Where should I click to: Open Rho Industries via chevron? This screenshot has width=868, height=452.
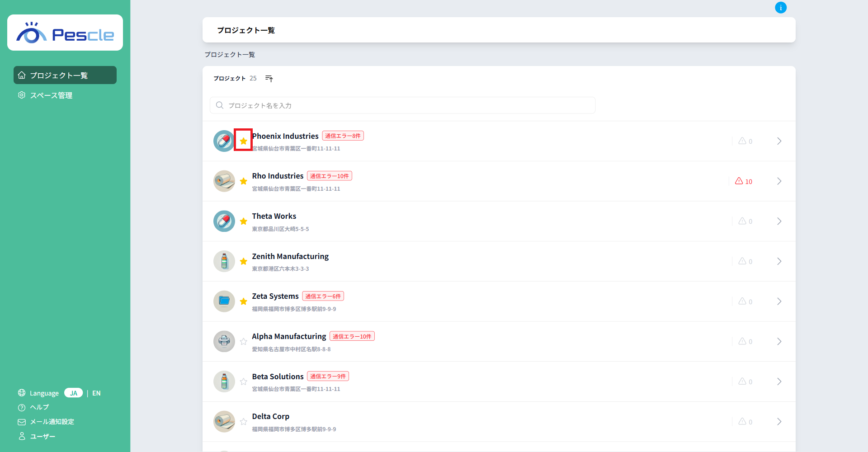779,181
